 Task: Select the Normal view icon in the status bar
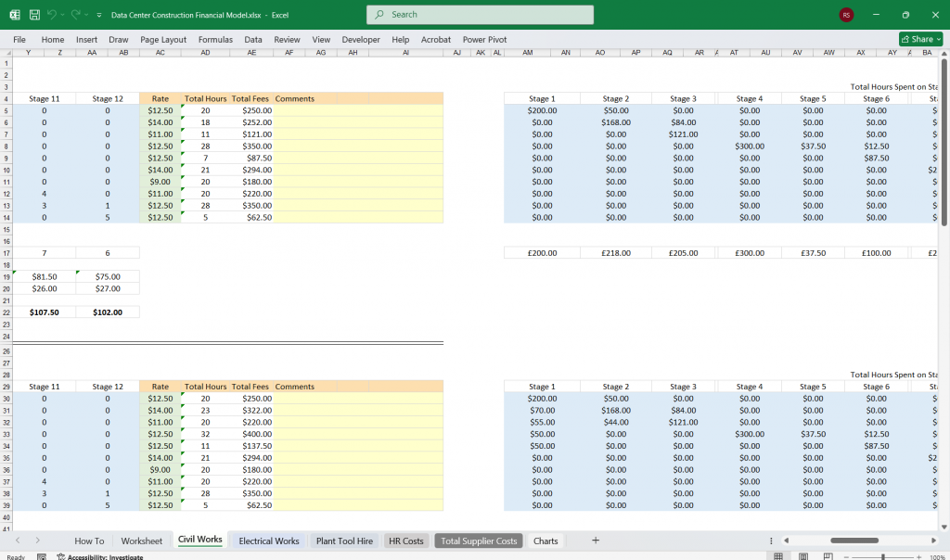click(x=777, y=554)
